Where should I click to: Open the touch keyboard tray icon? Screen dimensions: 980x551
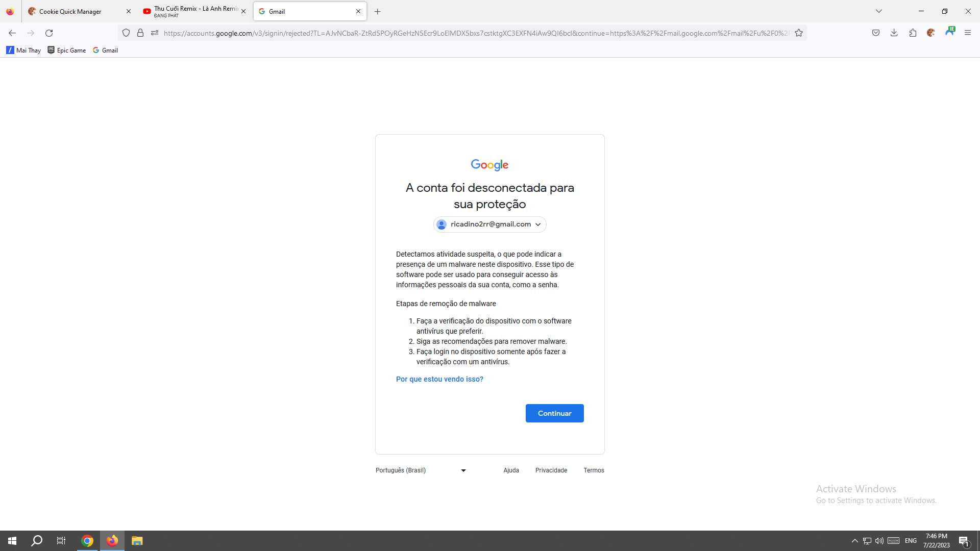coord(893,541)
